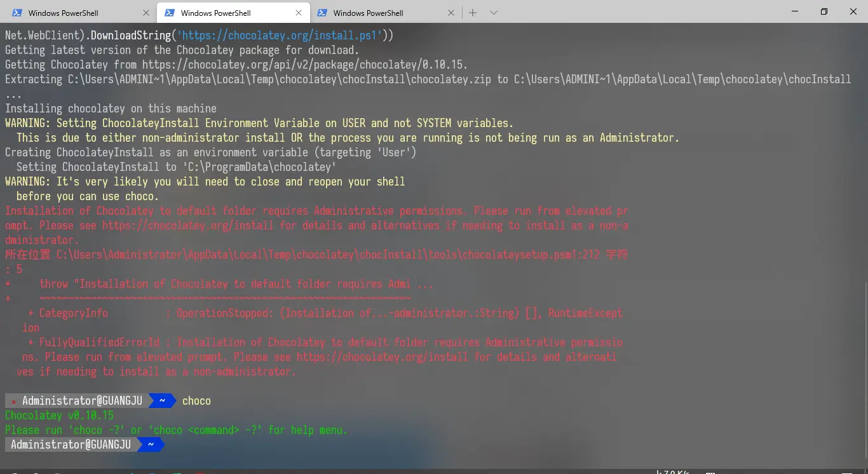868x474 pixels.
Task: Click 'This is due to either non-administrator install' line
Action: click(x=348, y=137)
